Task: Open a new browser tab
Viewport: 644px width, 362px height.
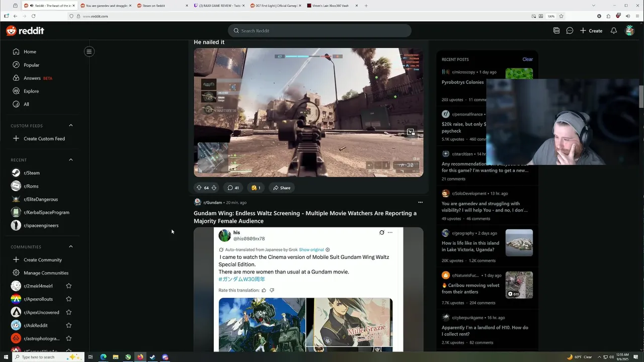Action: (x=366, y=6)
